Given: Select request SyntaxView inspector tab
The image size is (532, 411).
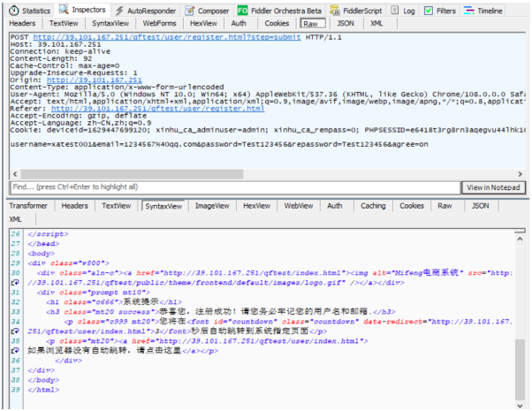Looking at the screenshot, I should 110,23.
